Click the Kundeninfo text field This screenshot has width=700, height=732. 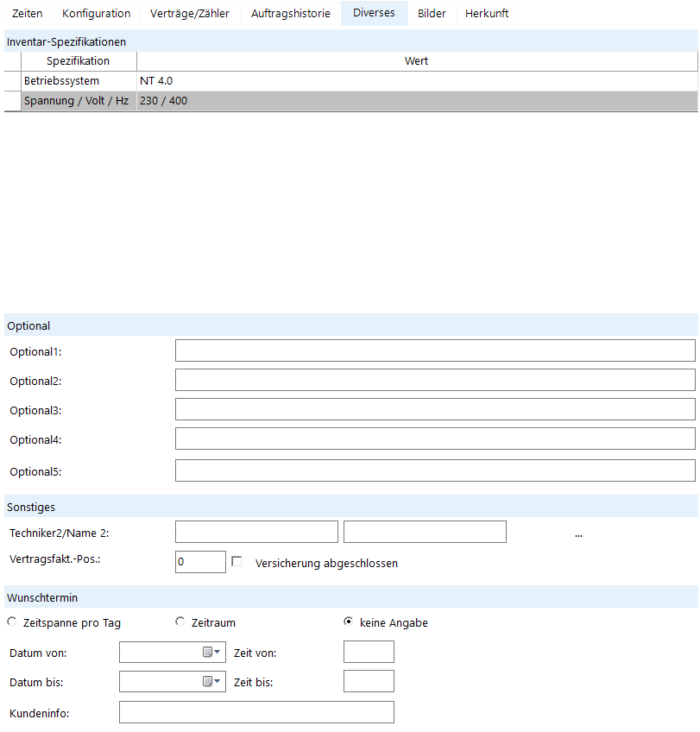click(256, 712)
